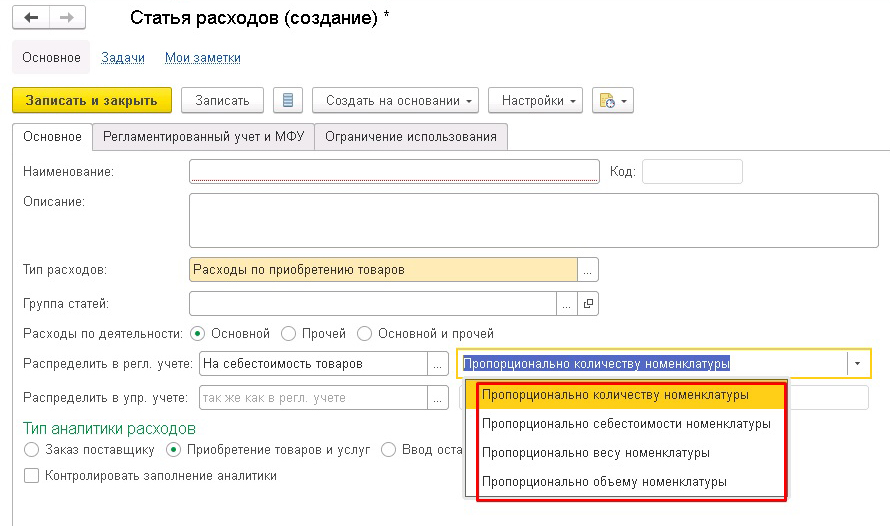This screenshot has width=890, height=526.
Task: Open the Группа статей item via its open icon
Action: pyautogui.click(x=588, y=304)
